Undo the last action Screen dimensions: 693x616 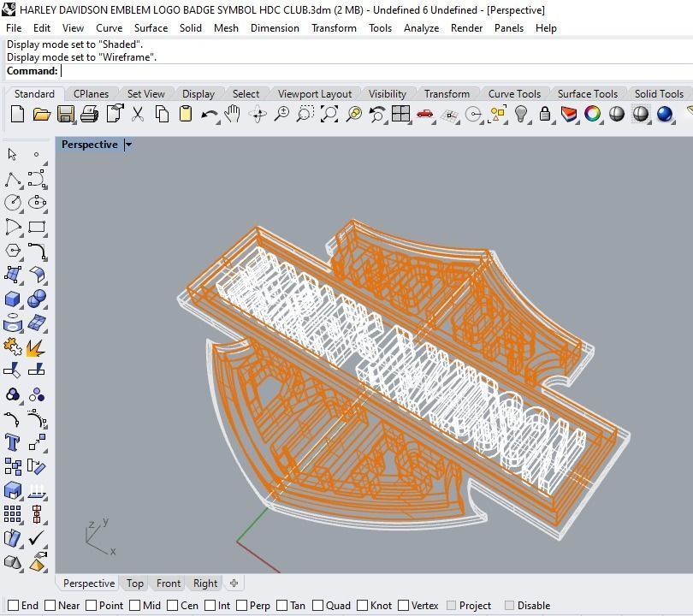[x=209, y=115]
